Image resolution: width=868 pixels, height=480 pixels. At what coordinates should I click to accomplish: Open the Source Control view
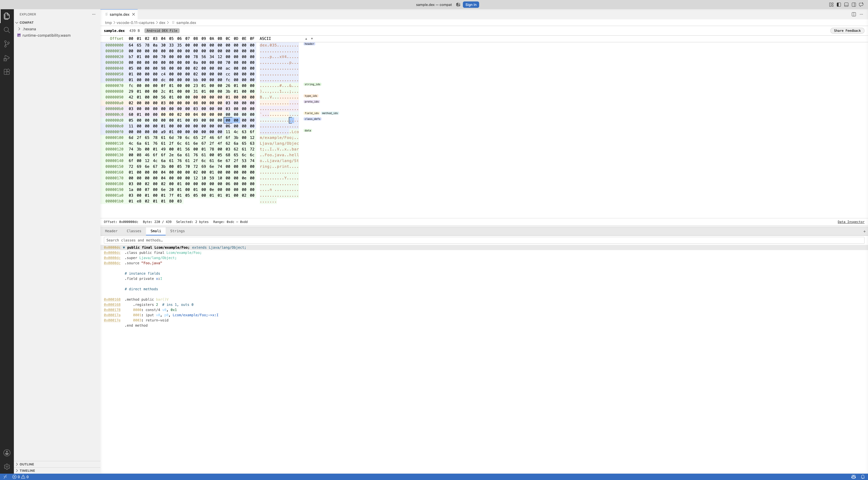point(7,44)
